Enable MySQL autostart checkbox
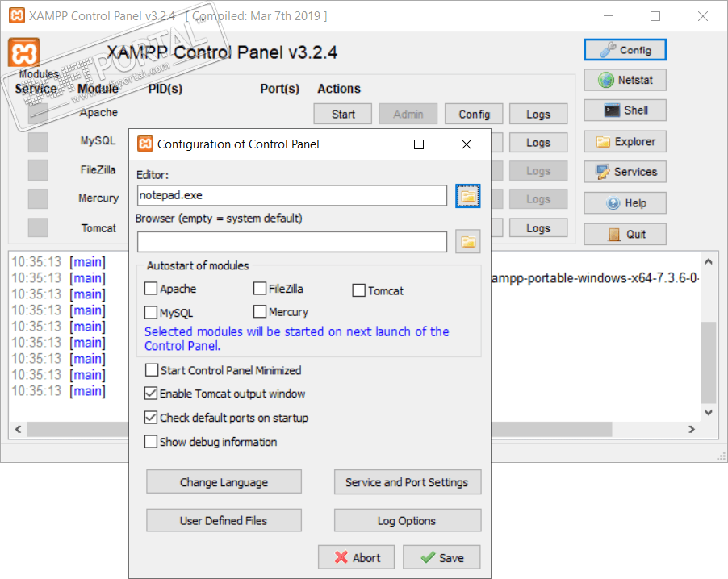 (150, 312)
